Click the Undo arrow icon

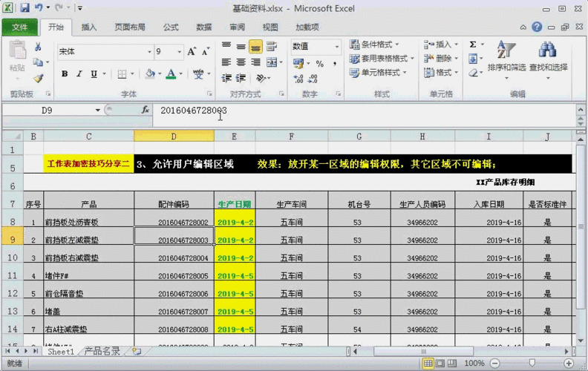pos(39,7)
